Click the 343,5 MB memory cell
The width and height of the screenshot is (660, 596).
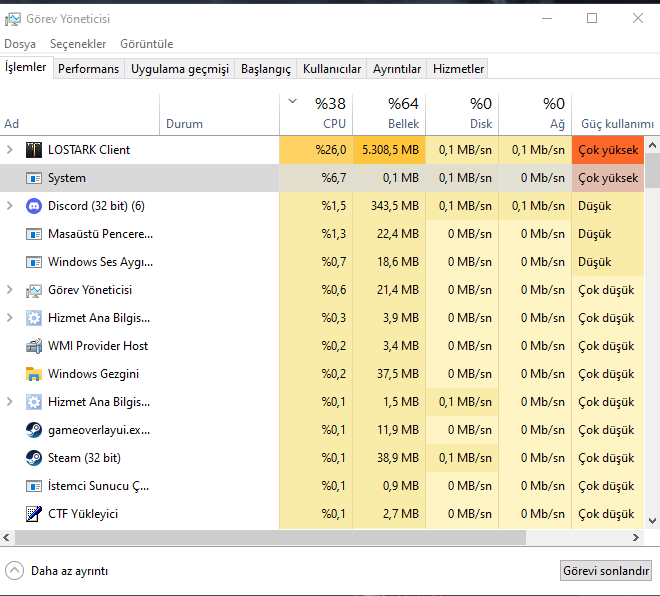point(389,206)
